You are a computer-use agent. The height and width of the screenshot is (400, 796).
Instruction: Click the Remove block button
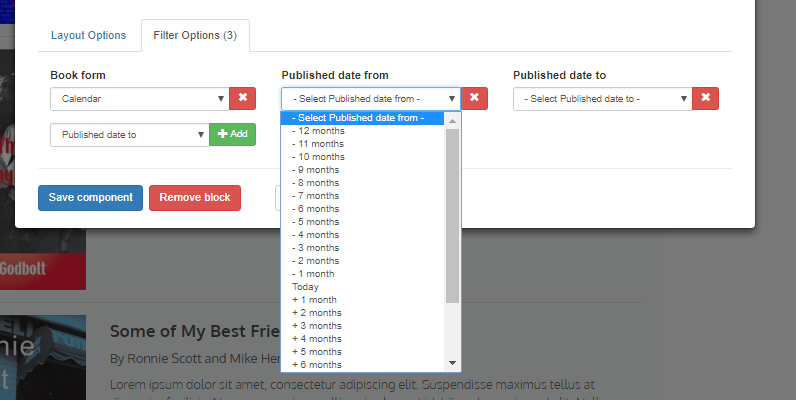tap(195, 197)
